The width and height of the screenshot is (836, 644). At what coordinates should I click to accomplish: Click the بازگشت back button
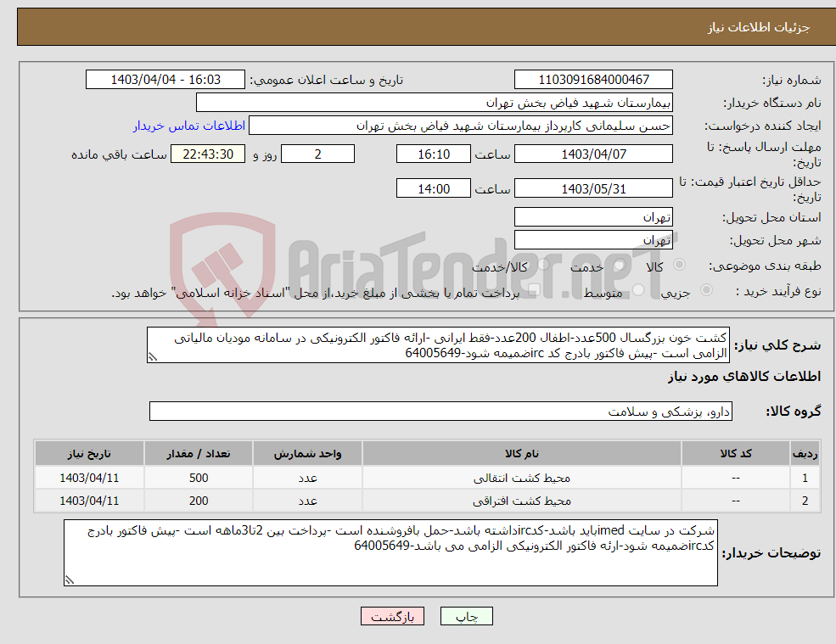tap(392, 616)
